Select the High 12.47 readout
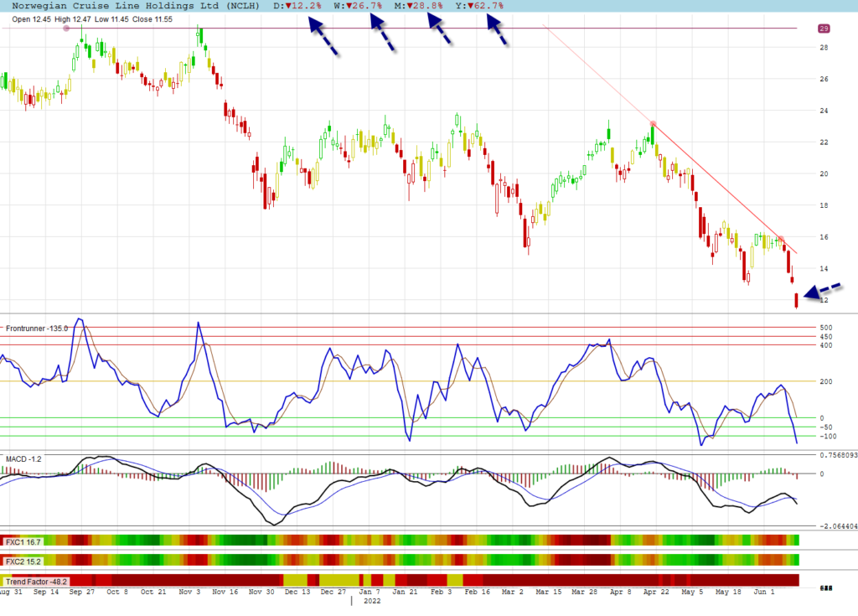The height and width of the screenshot is (616, 858). coord(73,19)
